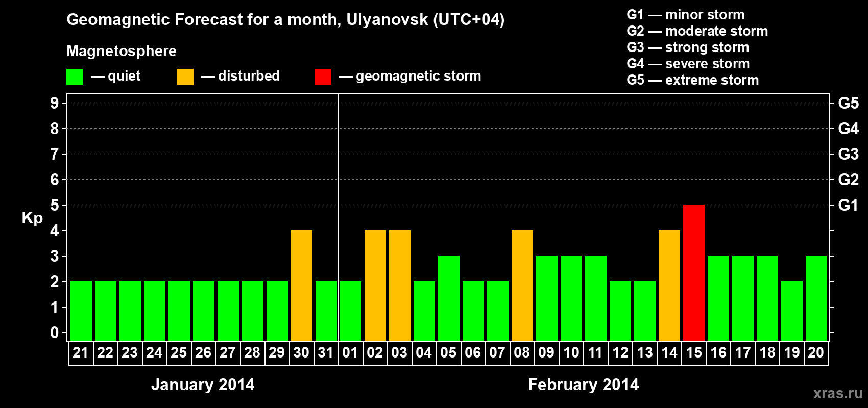
Task: Select the orange bar for January 30
Action: pos(302,286)
